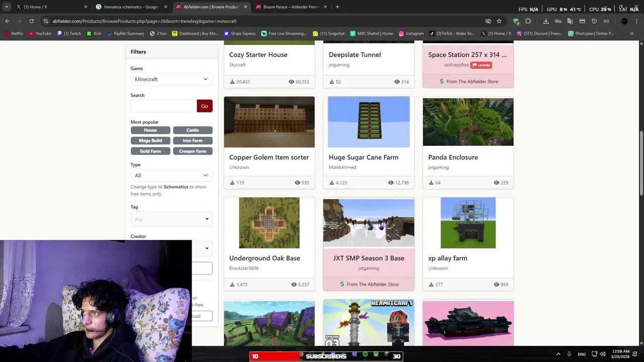The height and width of the screenshot is (362, 644).
Task: Click creator Brockstar3606
Action: [x=244, y=268]
